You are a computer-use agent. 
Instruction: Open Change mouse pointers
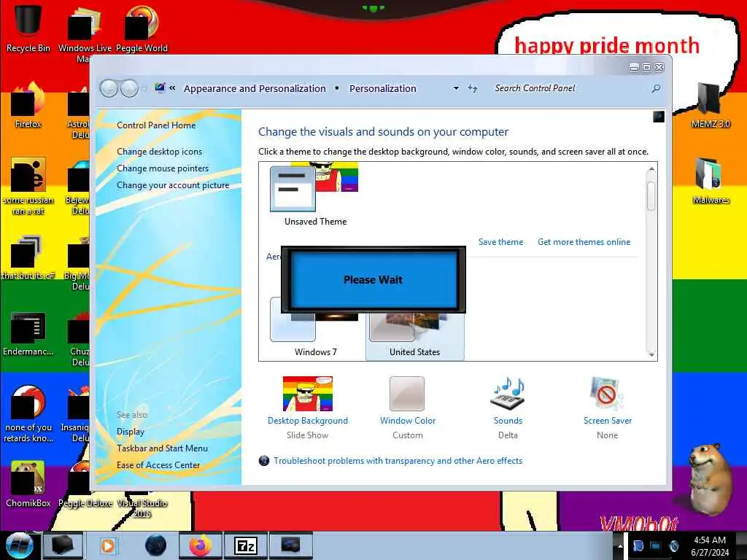point(163,168)
